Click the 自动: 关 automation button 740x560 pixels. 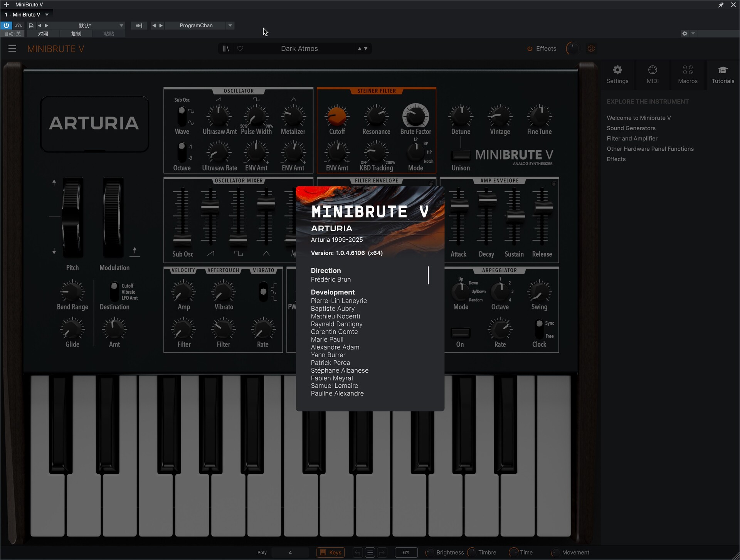(12, 34)
